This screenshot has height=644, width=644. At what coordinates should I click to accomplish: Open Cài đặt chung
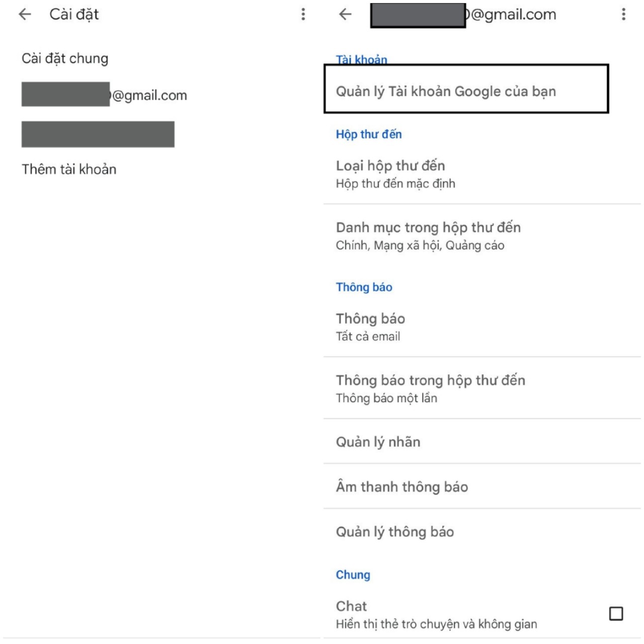pyautogui.click(x=65, y=58)
